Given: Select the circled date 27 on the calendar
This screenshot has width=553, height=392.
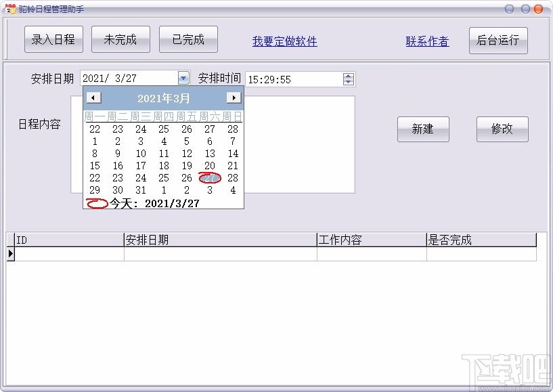Looking at the screenshot, I should coord(210,177).
